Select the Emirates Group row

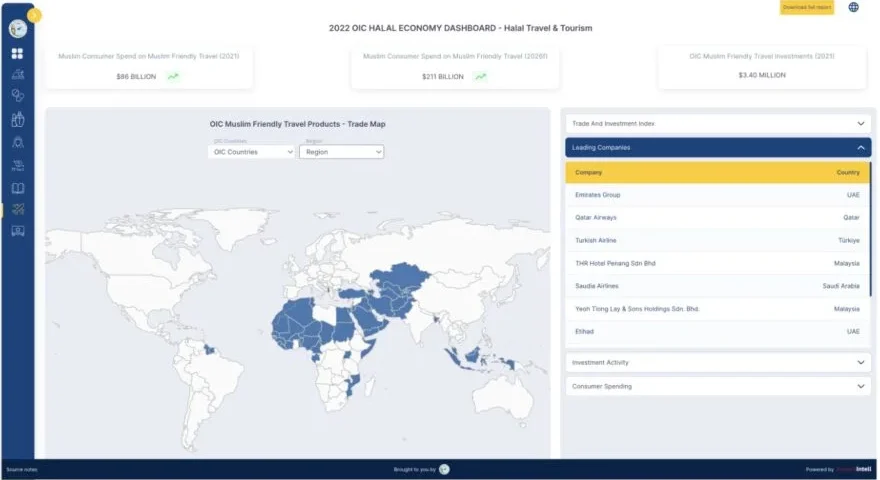coord(717,195)
